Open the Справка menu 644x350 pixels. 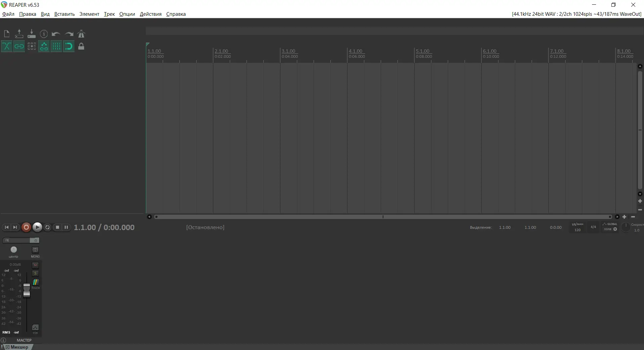click(176, 14)
